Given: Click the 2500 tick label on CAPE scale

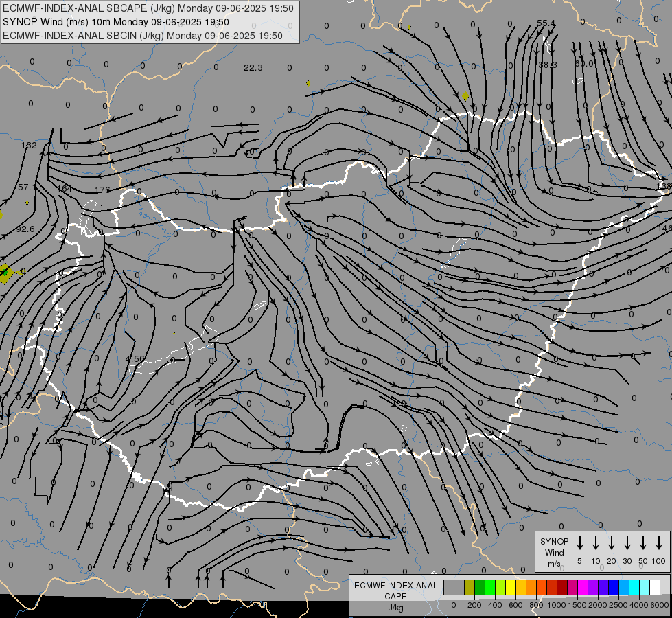Looking at the screenshot, I should point(618,605).
